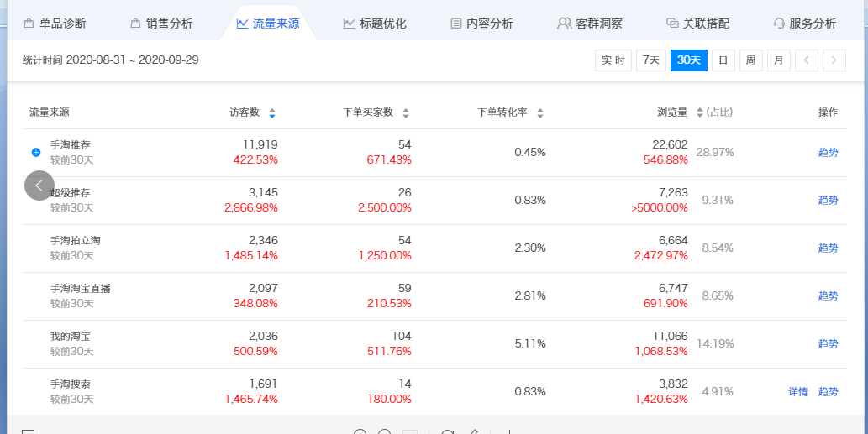View 趋势 for 手淘淘宝直播 row
Viewport: 868px width, 434px height.
point(828,295)
